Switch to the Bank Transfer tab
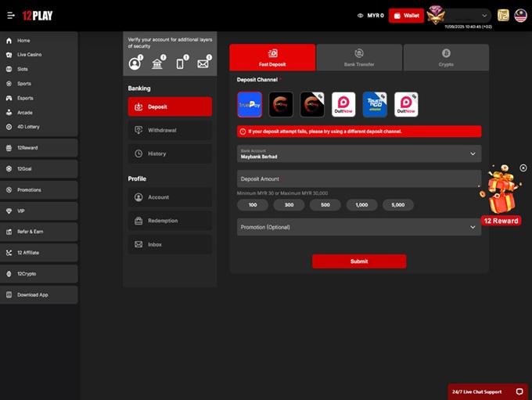The image size is (532, 400). point(359,57)
